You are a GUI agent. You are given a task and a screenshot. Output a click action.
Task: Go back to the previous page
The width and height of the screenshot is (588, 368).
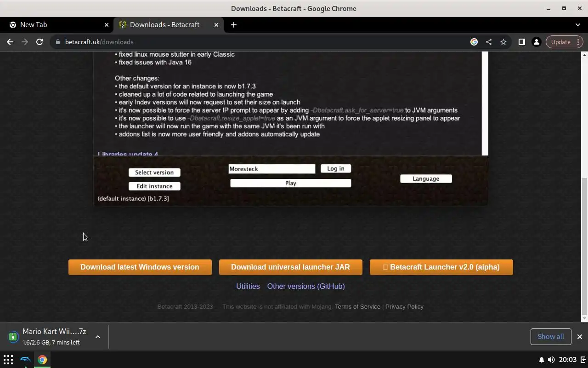tap(10, 42)
